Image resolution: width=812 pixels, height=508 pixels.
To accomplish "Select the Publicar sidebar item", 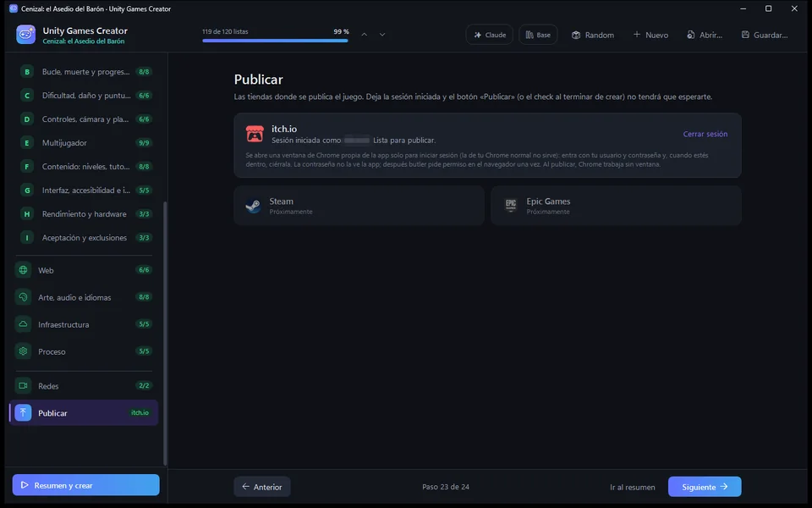I will click(x=84, y=412).
